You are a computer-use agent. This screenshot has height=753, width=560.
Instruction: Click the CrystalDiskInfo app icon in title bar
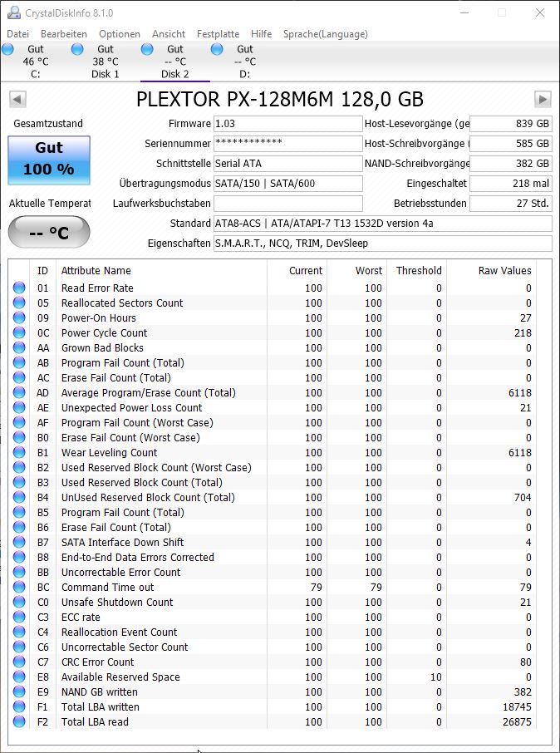coord(14,13)
